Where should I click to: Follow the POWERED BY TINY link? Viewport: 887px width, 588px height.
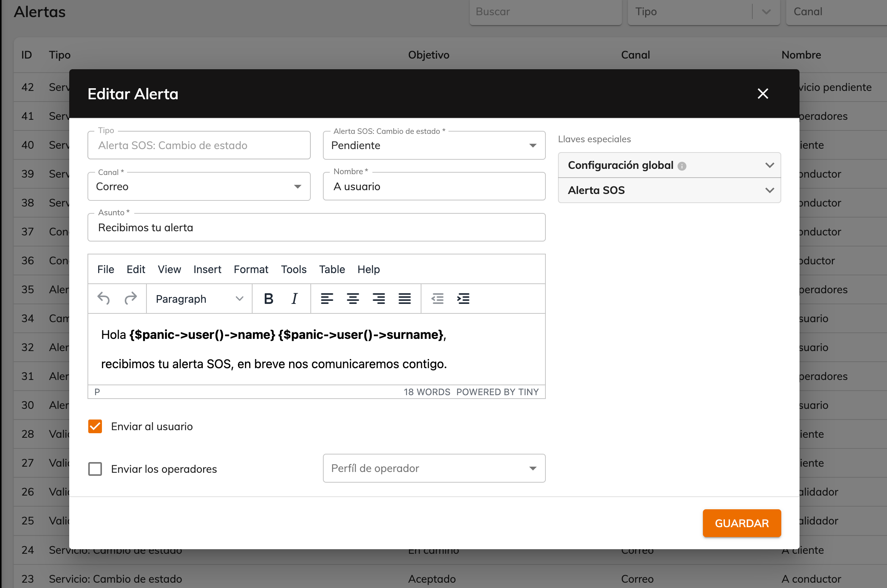coord(498,392)
